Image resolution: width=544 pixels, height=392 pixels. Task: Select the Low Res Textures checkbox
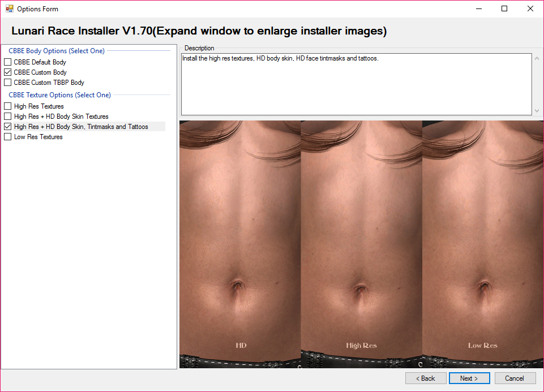[7, 136]
